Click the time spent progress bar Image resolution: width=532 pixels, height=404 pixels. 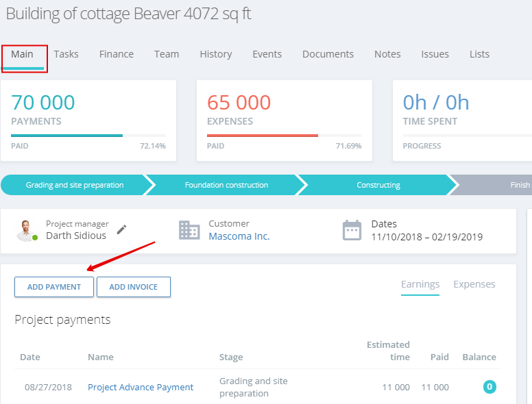pyautogui.click(x=467, y=136)
